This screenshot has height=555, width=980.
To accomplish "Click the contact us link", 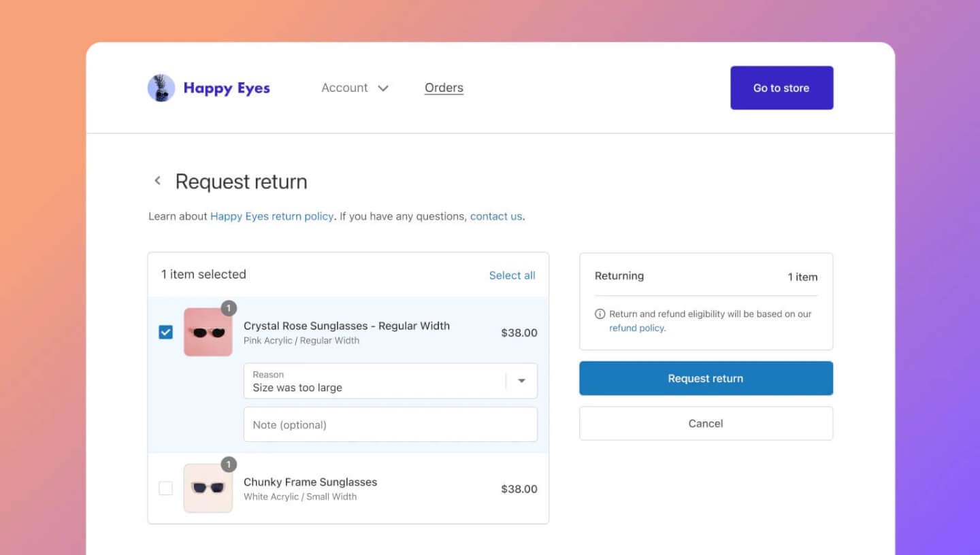I will [x=495, y=216].
